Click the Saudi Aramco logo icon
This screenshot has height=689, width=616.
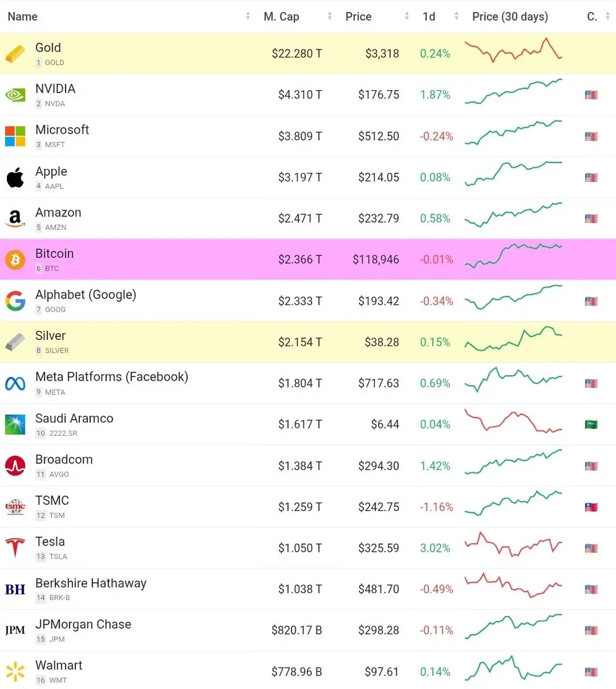[x=16, y=425]
